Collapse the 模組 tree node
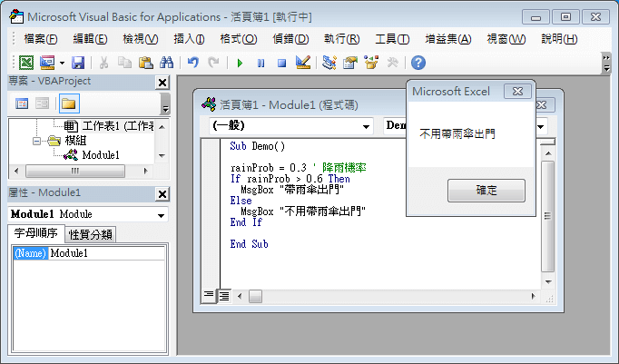 (36, 141)
